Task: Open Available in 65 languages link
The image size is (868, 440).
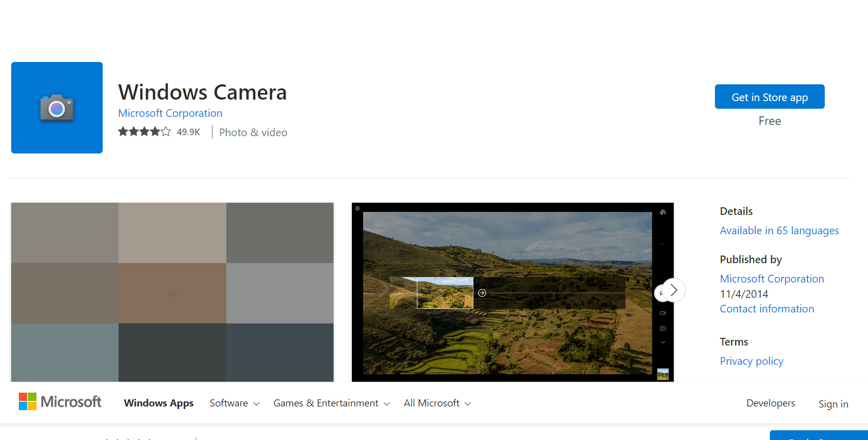Action: 780,231
